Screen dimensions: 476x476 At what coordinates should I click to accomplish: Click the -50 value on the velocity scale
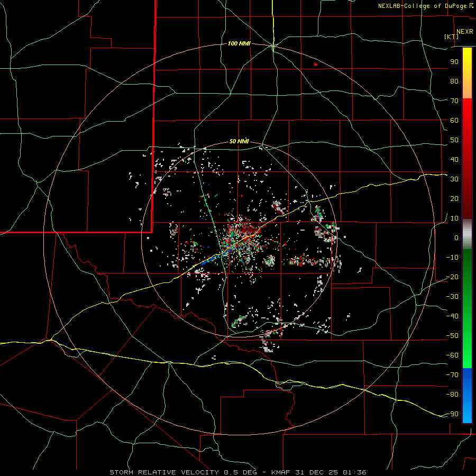[x=452, y=336]
